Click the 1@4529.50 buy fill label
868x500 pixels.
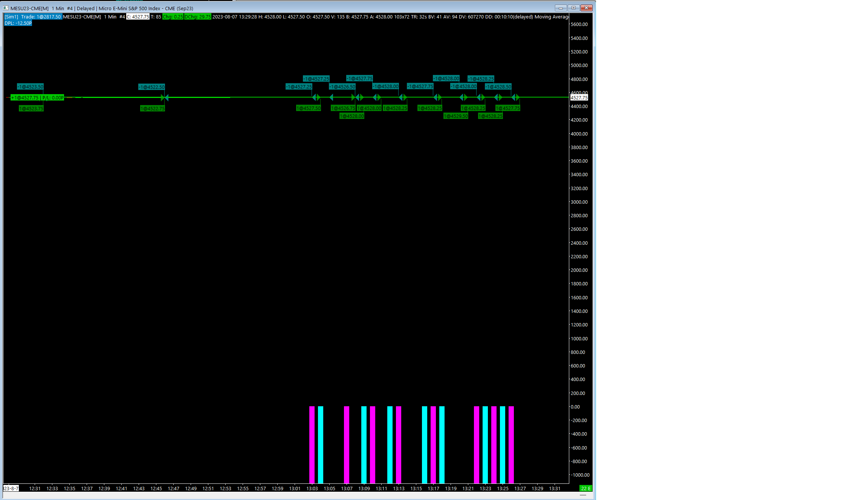pyautogui.click(x=456, y=116)
